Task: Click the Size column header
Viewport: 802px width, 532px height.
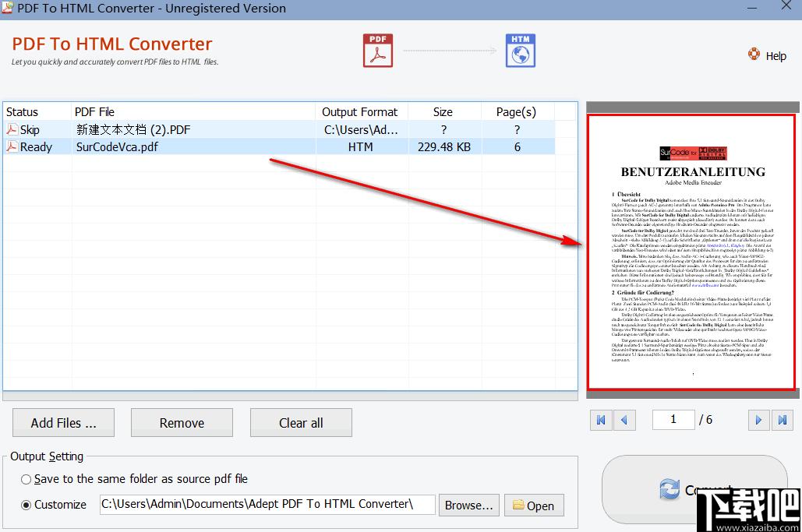Action: click(443, 112)
